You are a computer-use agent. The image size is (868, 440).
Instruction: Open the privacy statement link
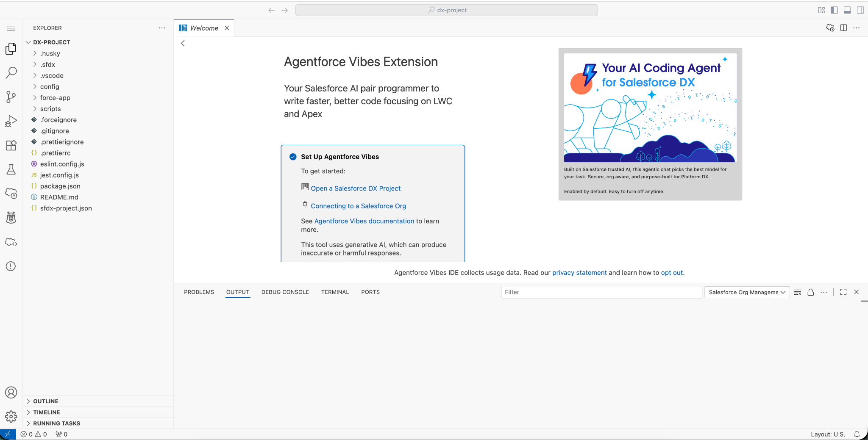(x=579, y=273)
